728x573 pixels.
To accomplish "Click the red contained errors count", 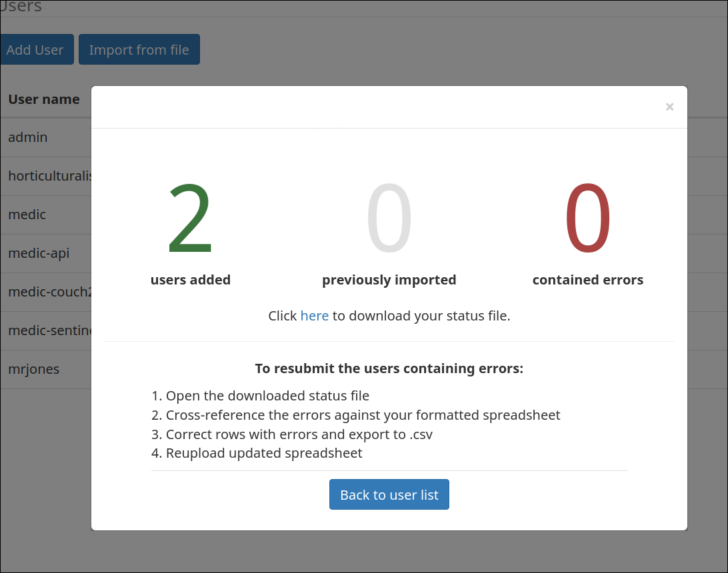I will point(588,218).
